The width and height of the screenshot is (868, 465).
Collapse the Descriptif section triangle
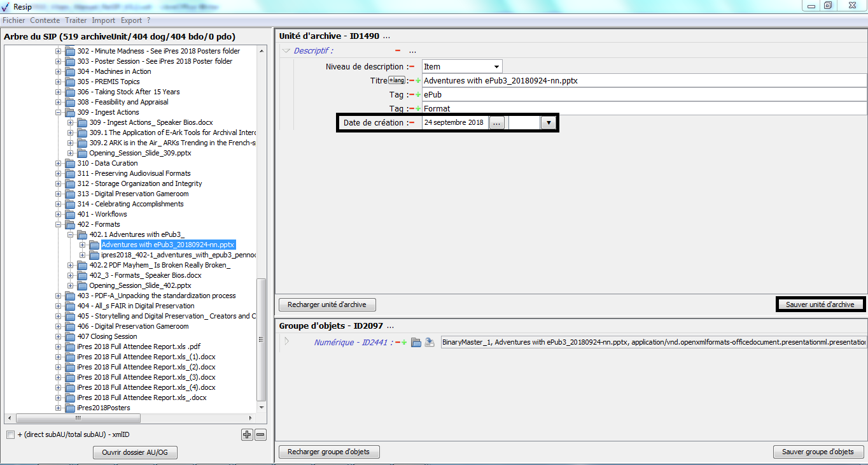point(286,51)
